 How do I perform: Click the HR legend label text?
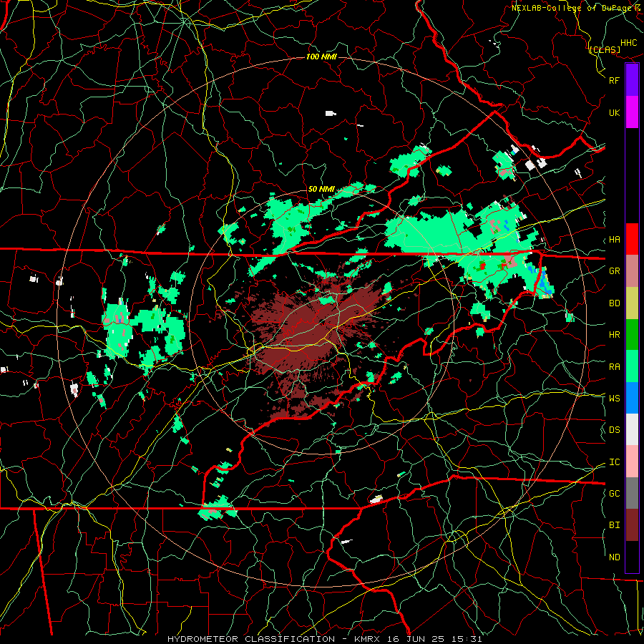click(x=614, y=335)
